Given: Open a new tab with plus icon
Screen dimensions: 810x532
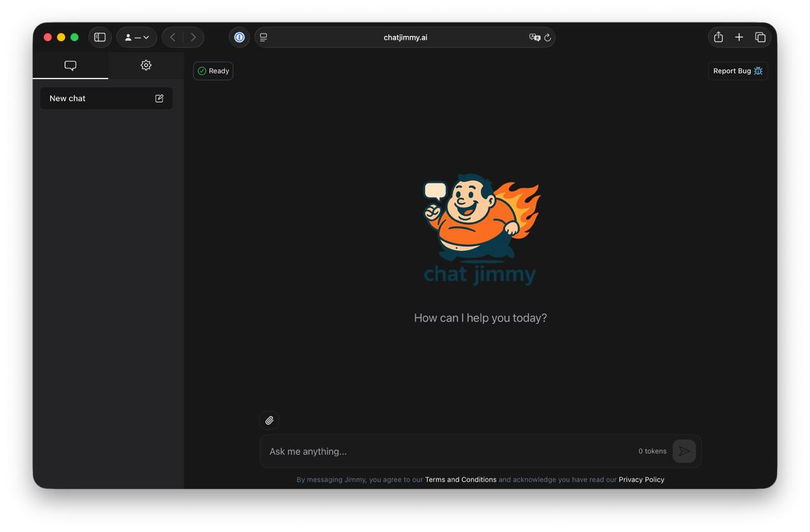Looking at the screenshot, I should pyautogui.click(x=739, y=37).
